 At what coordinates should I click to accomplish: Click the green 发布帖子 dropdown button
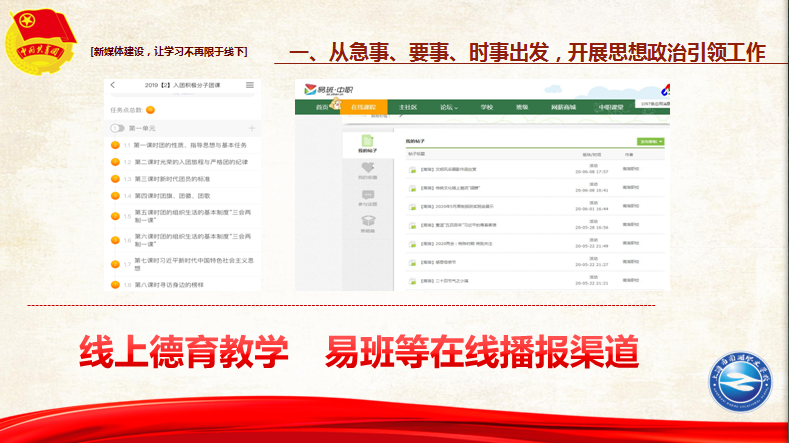pyautogui.click(x=650, y=142)
